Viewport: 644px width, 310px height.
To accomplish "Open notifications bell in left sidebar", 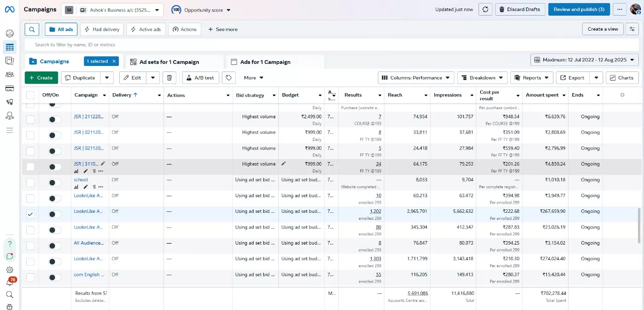I will click(x=10, y=282).
